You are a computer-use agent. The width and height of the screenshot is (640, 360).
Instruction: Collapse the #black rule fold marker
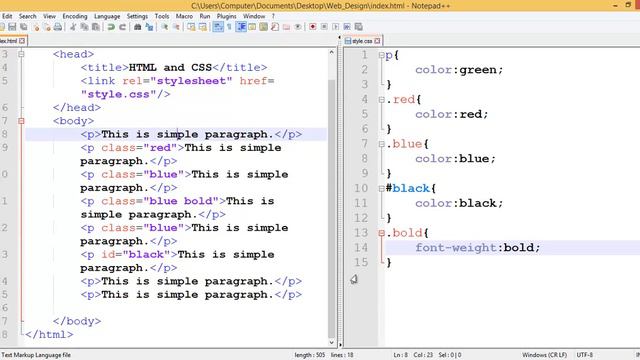[381, 188]
